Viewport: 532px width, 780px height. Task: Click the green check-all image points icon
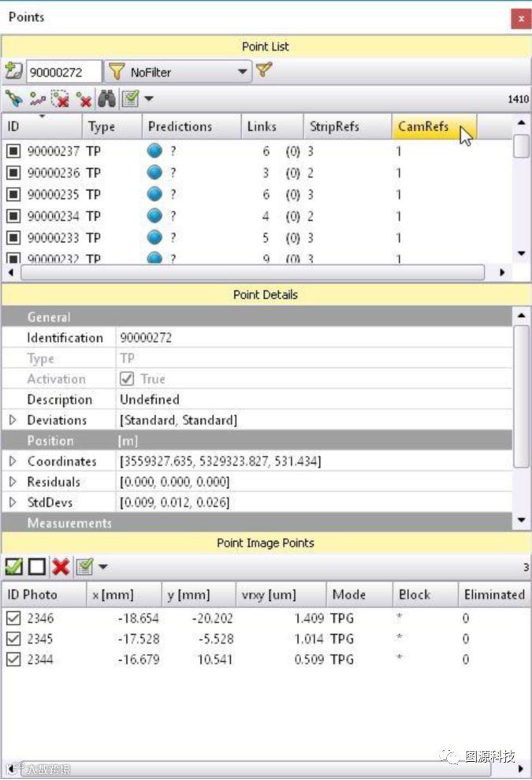(x=14, y=566)
